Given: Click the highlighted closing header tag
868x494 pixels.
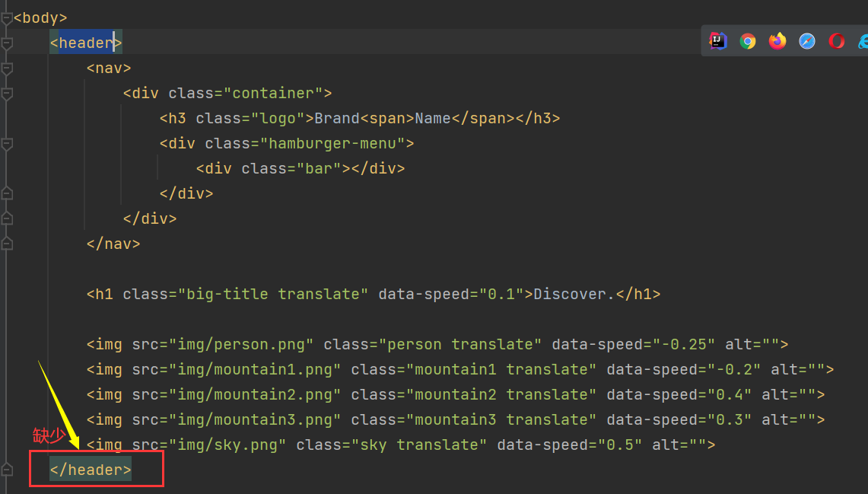Looking at the screenshot, I should click(89, 469).
